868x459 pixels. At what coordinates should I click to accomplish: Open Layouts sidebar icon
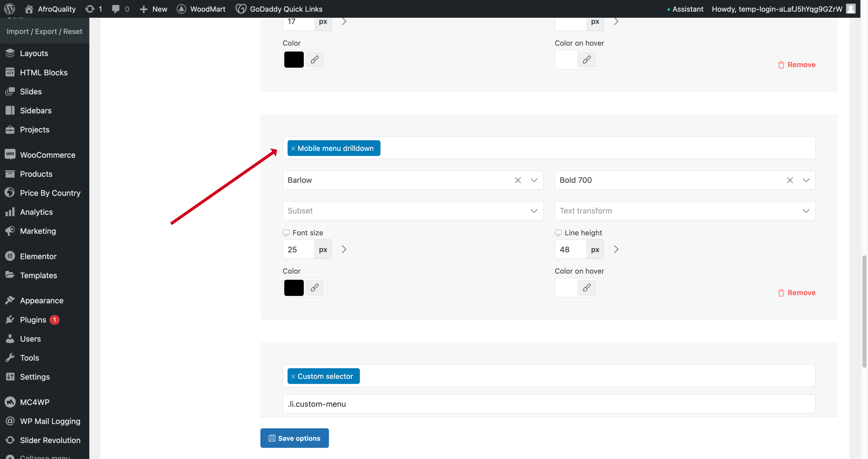coord(10,53)
